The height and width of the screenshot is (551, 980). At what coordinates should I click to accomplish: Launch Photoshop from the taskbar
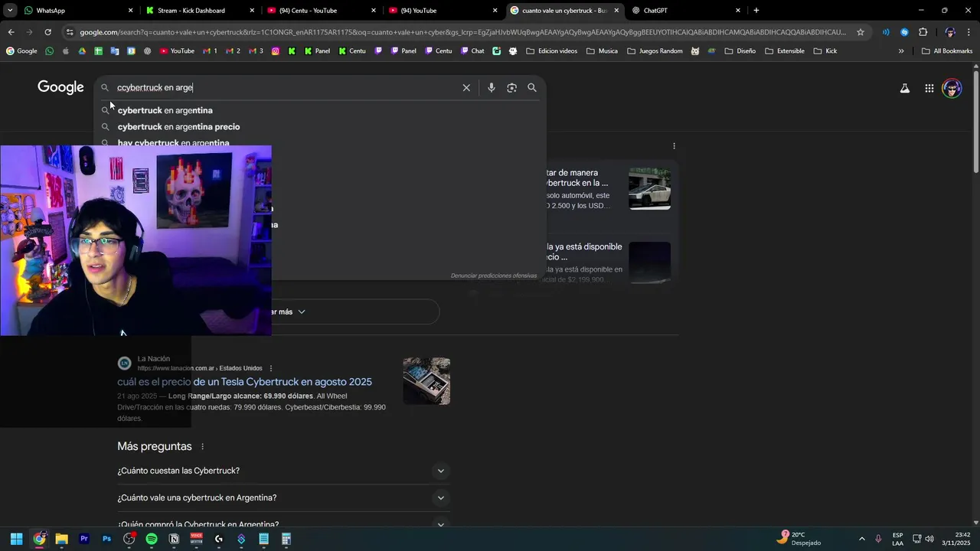coord(106,539)
